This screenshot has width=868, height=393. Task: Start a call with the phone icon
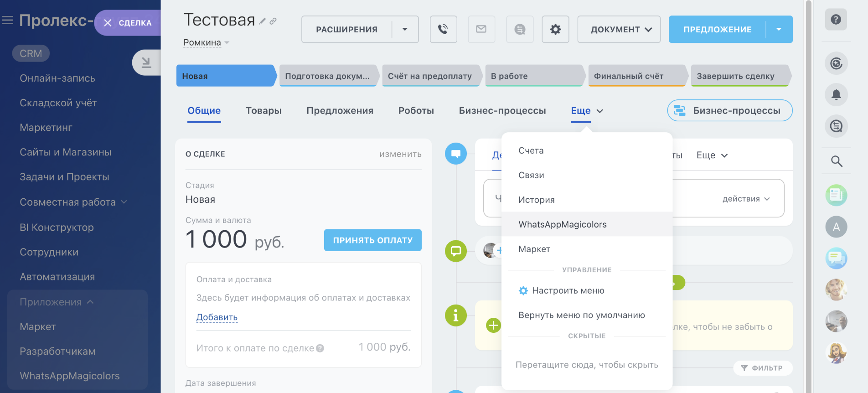[x=443, y=30]
